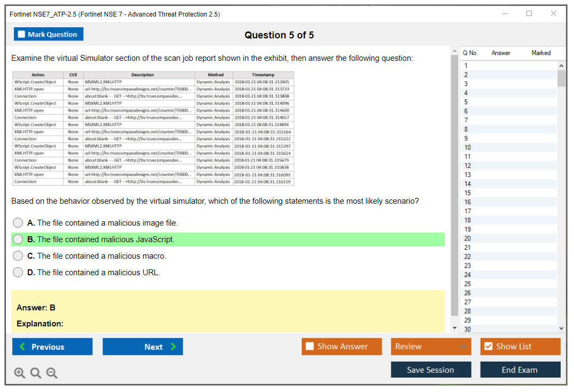574x392 pixels.
Task: Enable the Show Answer checkbox
Action: pos(310,347)
